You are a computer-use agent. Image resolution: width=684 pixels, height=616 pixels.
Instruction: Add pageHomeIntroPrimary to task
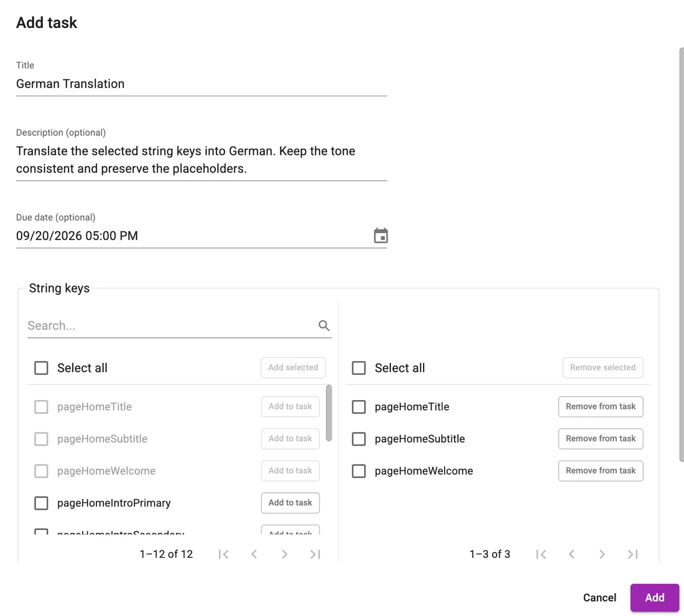coord(290,503)
